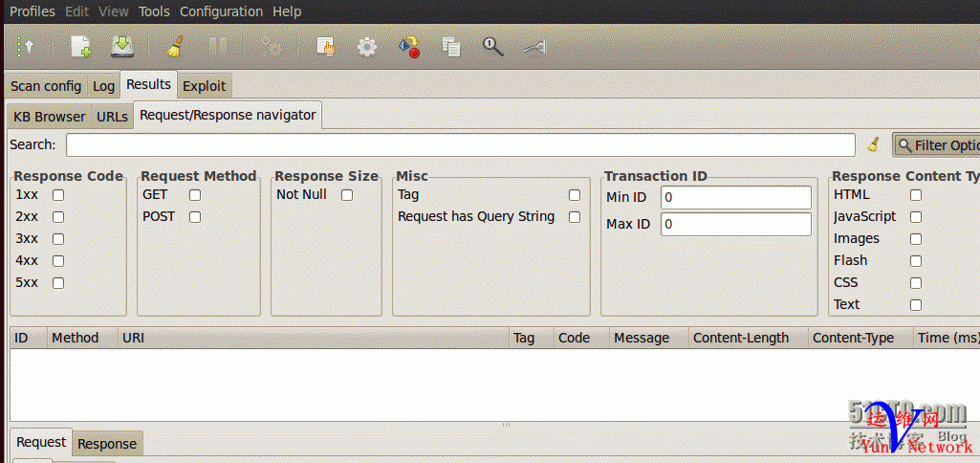
Task: Enable the 2xx response code checkbox
Action: 58,217
